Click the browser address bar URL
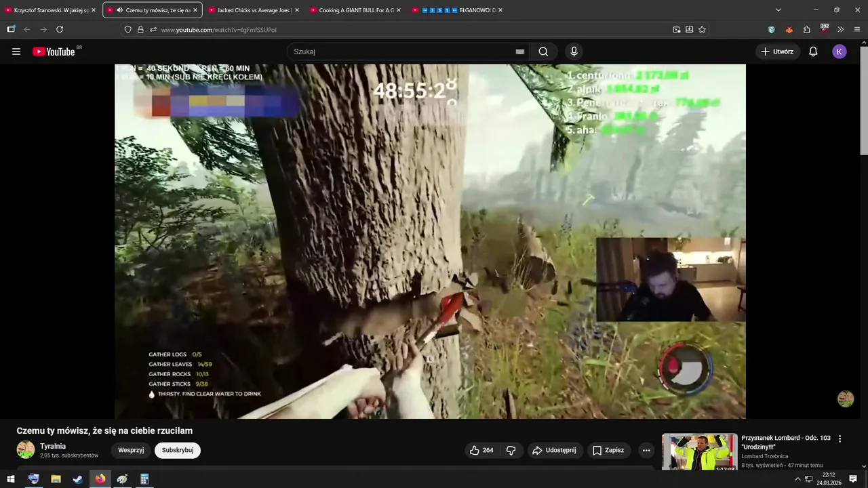This screenshot has width=868, height=488. tap(218, 30)
